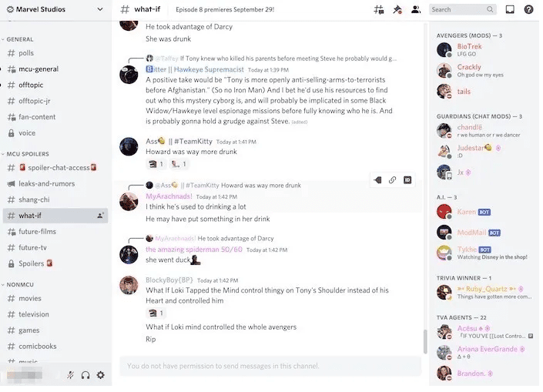
Task: Open User Settings gear icon
Action: pos(100,375)
